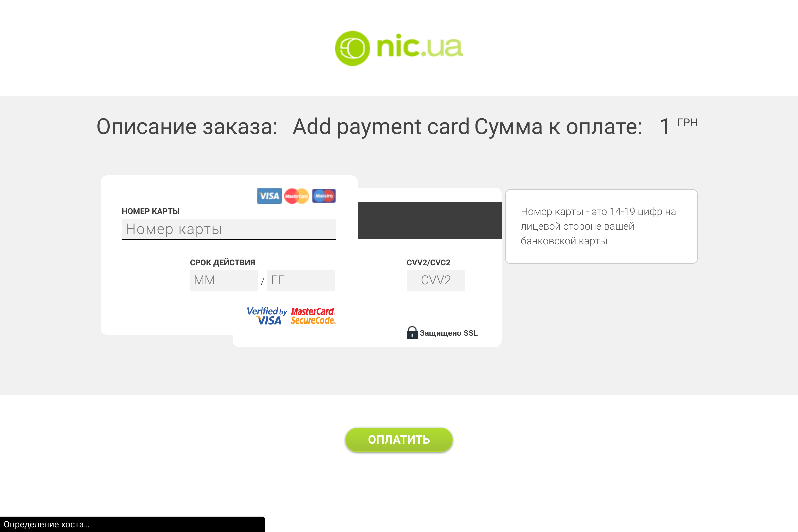Focus the ГГ expiry year field

click(301, 280)
